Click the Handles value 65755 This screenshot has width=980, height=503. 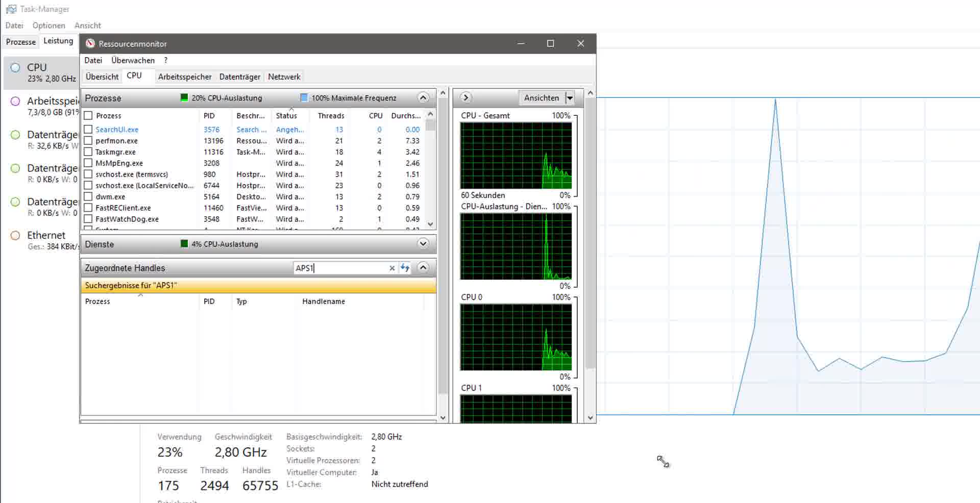click(260, 486)
